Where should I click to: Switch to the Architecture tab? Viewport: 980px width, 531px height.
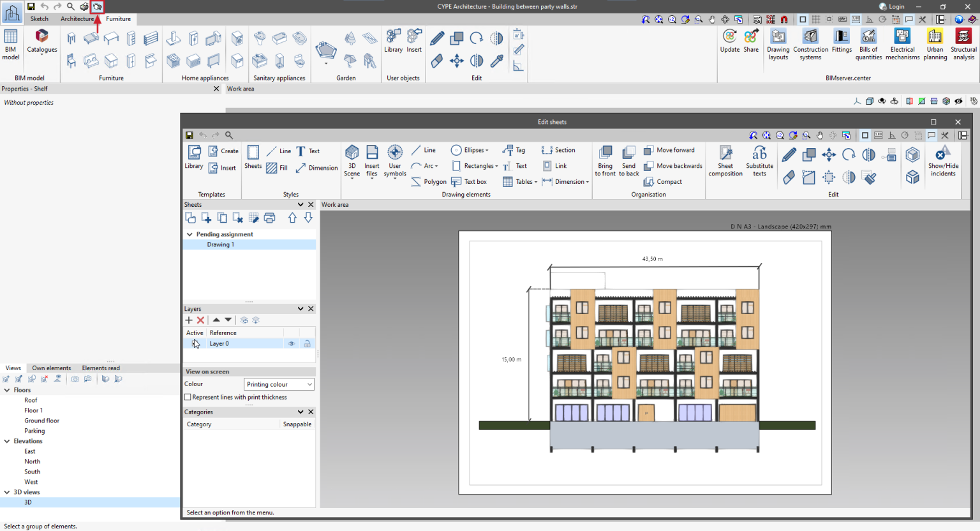(77, 19)
